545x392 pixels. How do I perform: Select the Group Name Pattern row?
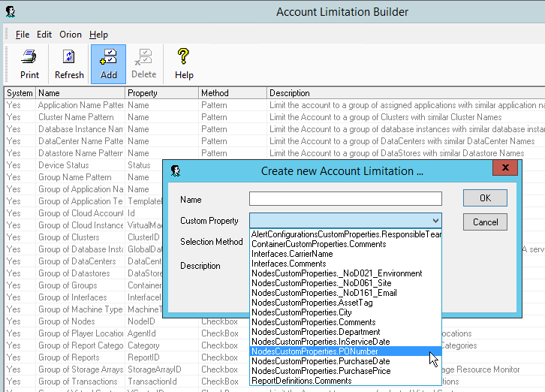(x=83, y=177)
